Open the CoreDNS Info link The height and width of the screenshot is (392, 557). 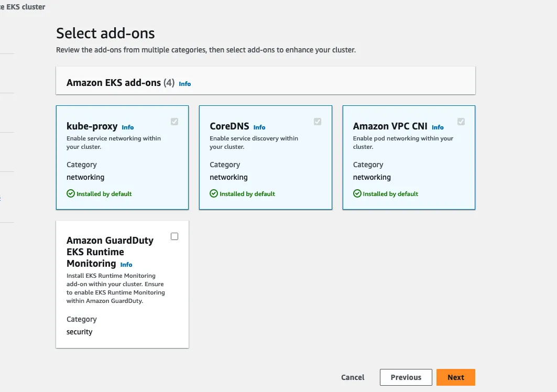tap(259, 127)
